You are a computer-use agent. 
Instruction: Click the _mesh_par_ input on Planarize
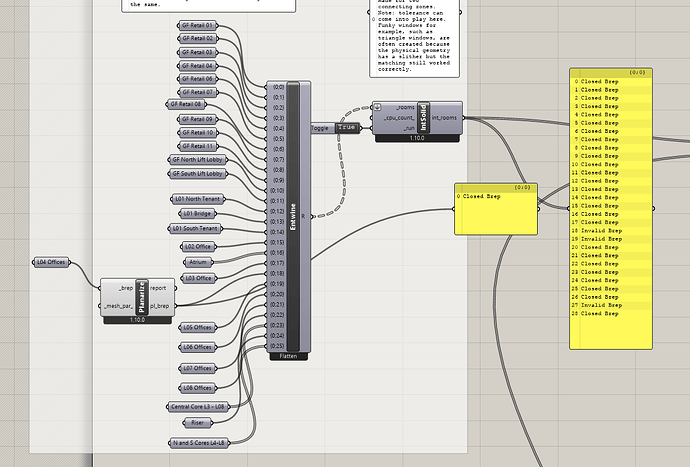pyautogui.click(x=118, y=306)
